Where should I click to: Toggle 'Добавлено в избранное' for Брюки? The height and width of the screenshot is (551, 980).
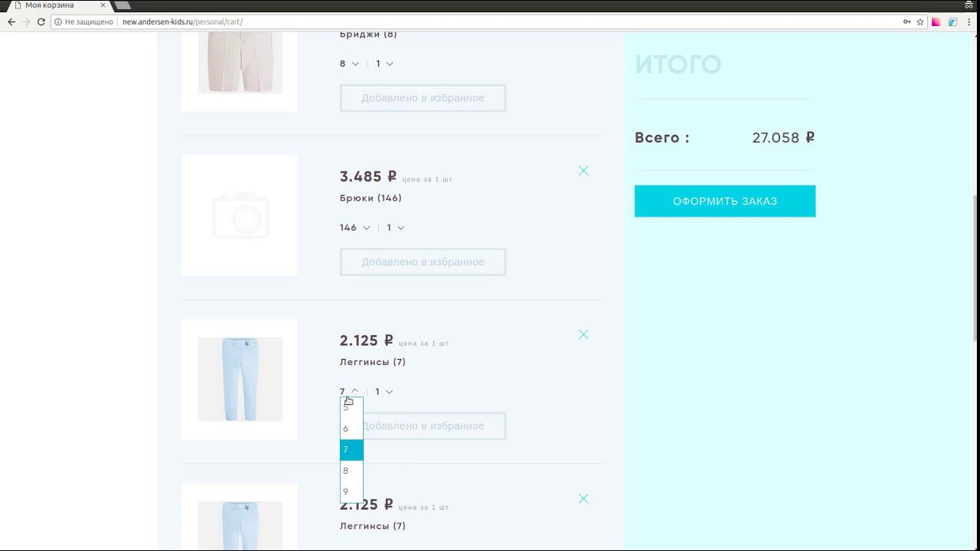[423, 262]
